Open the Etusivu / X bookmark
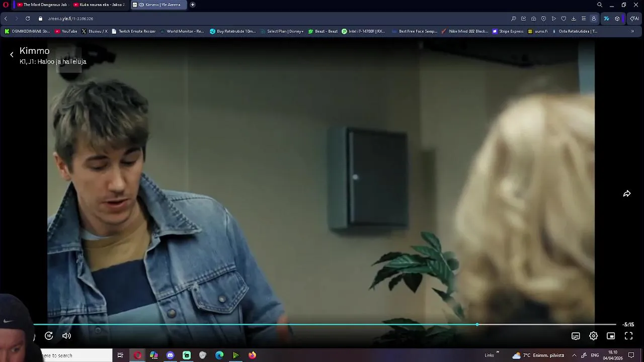 point(95,31)
